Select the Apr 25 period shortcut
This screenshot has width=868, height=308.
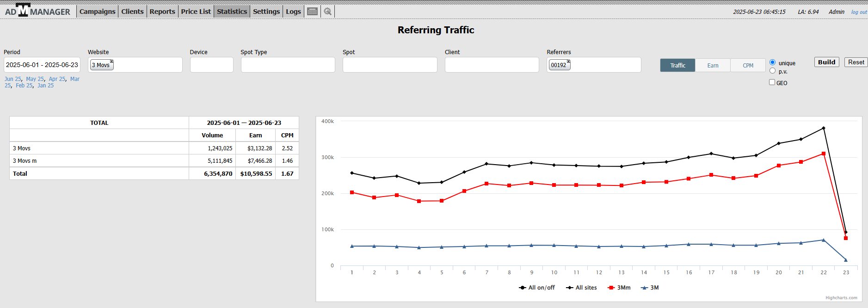57,79
